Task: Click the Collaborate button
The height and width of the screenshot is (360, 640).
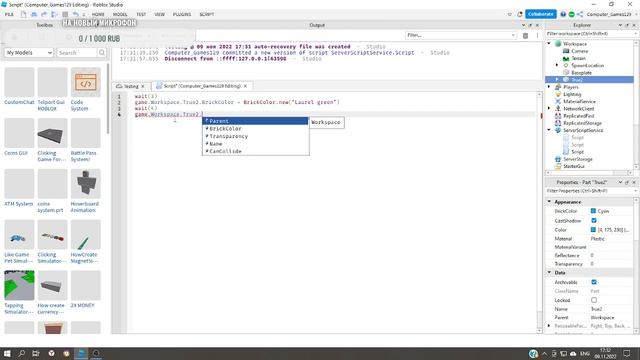Action: [540, 14]
